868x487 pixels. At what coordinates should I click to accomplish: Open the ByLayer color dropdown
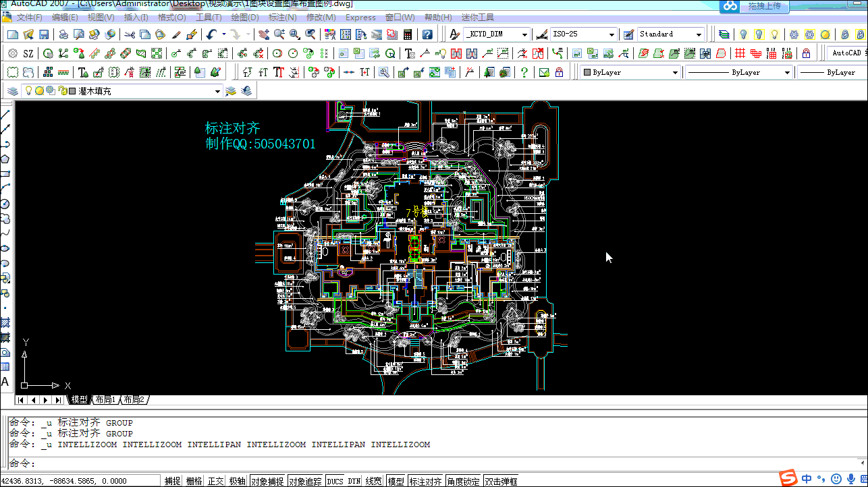coord(674,72)
